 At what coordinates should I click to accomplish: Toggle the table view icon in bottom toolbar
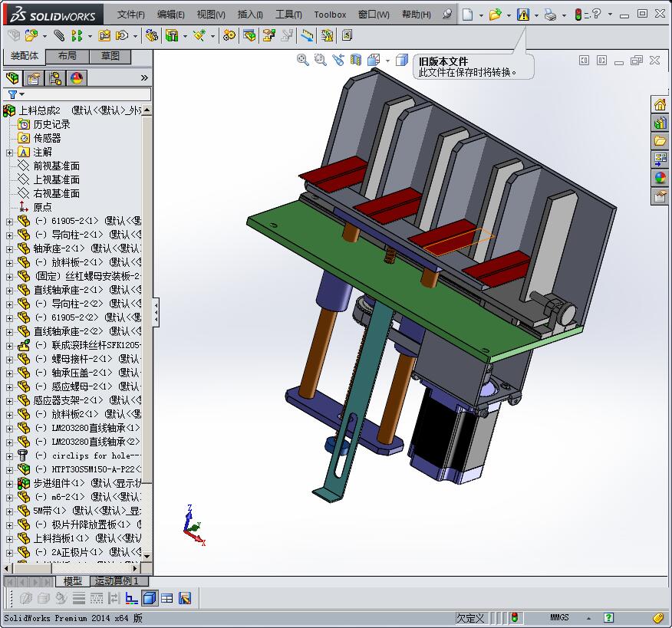(x=167, y=598)
